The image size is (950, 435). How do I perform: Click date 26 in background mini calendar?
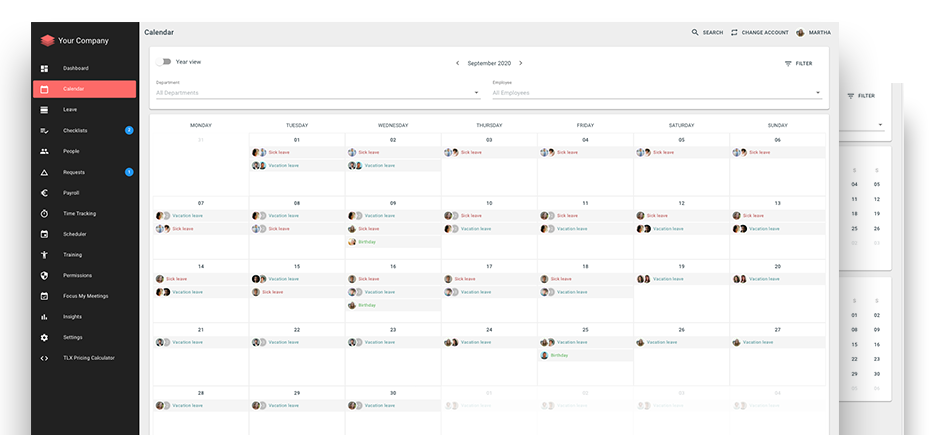point(876,228)
